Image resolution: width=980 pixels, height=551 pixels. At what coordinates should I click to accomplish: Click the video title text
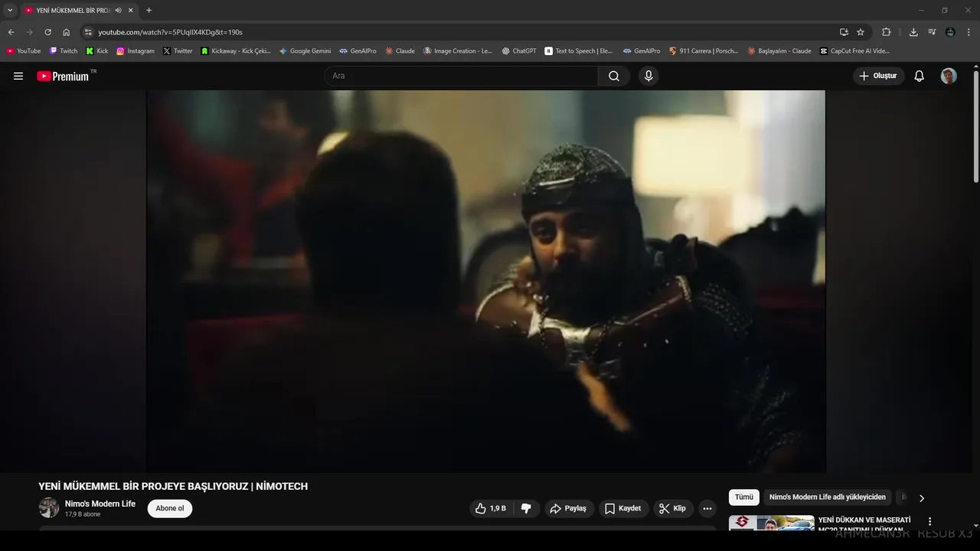[x=173, y=486]
